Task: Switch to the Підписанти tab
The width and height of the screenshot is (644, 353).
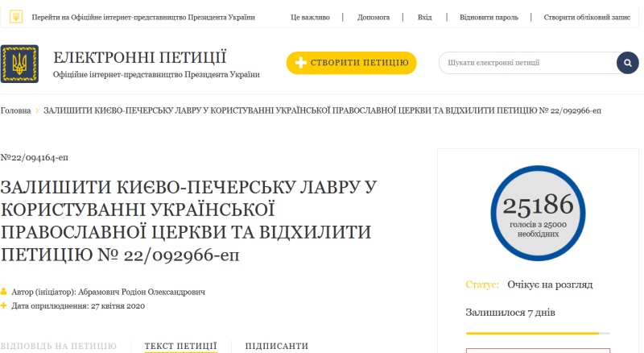Action: (276, 346)
